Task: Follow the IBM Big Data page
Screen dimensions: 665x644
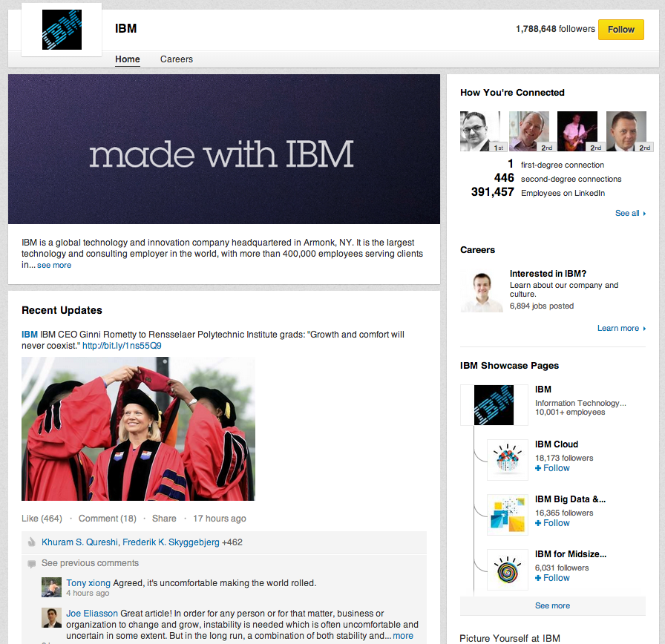Action: click(x=552, y=523)
